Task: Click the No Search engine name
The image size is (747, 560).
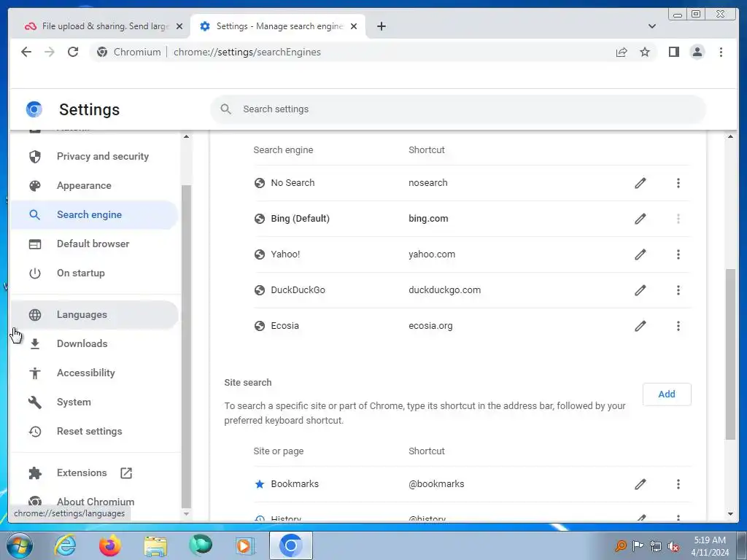Action: (x=293, y=183)
